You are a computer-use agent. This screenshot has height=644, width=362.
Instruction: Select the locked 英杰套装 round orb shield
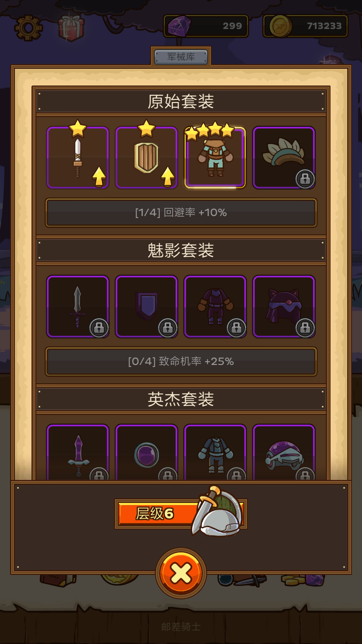click(x=146, y=452)
